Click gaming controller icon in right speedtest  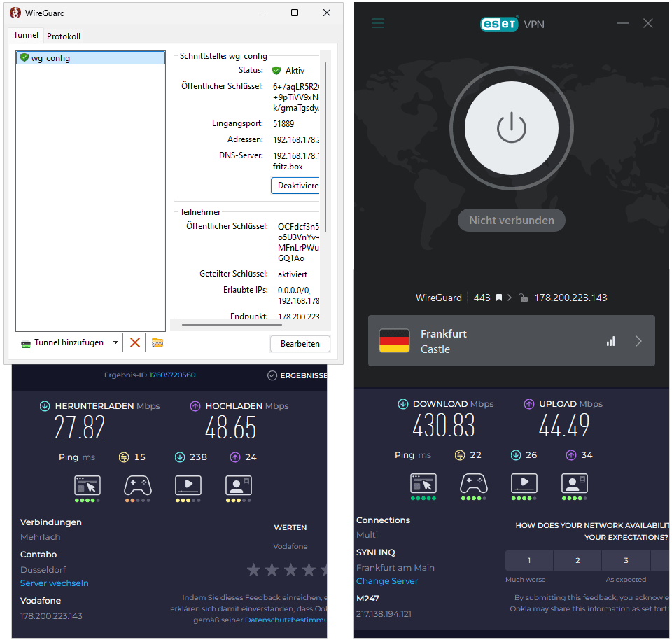coord(474,484)
